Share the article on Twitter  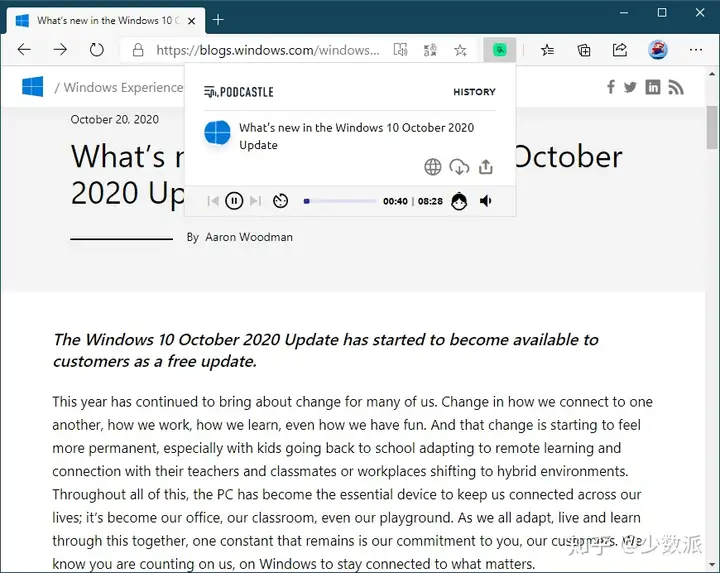630,87
